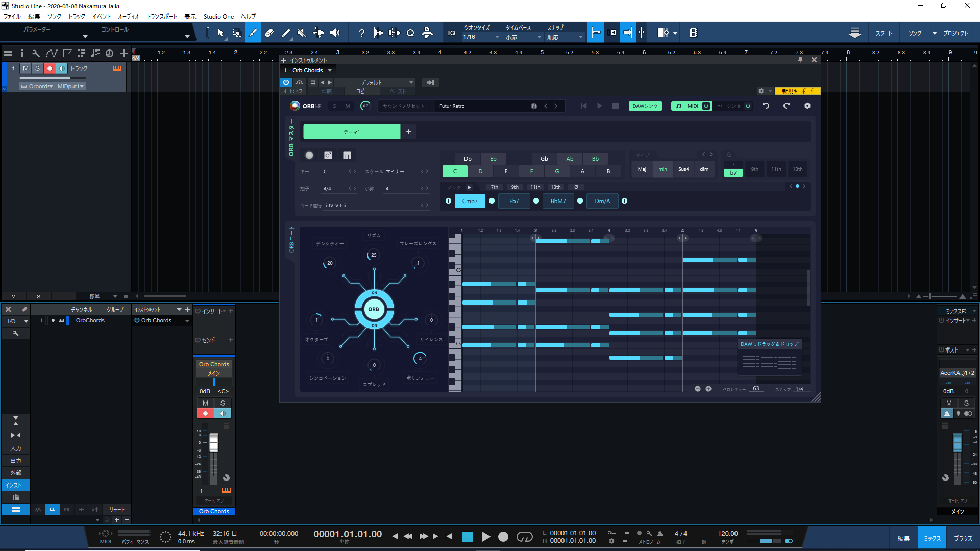Open the snap 順応 dropdown
Viewport: 980px width, 551px height.
point(565,37)
